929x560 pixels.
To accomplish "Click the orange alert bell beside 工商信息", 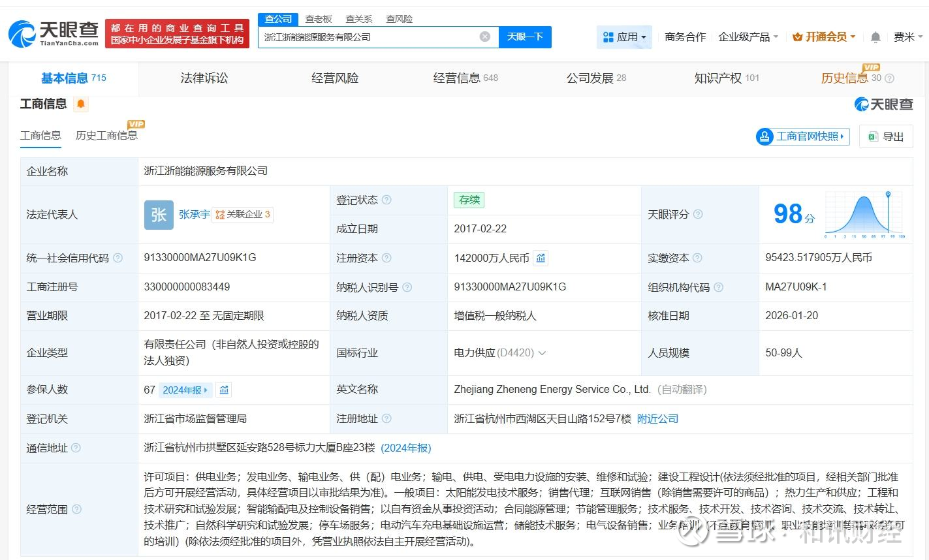I will 81,104.
